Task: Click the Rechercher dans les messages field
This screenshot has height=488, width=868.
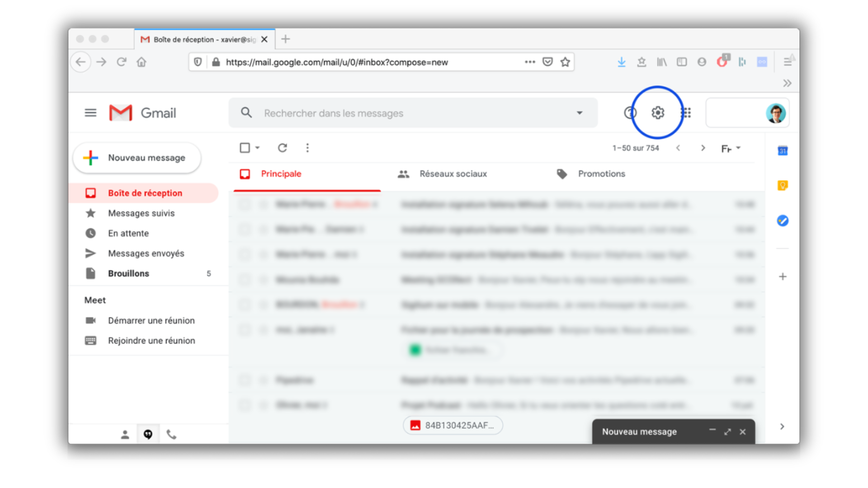Action: pos(407,113)
